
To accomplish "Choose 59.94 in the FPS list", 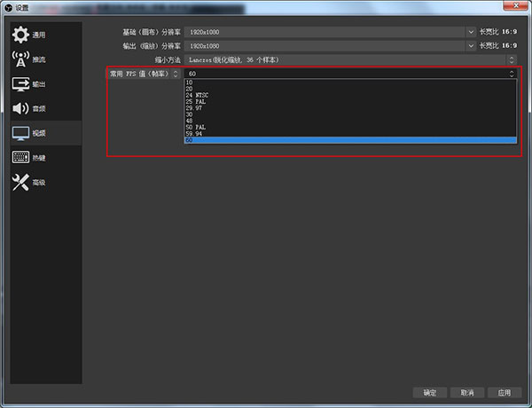I will [350, 134].
